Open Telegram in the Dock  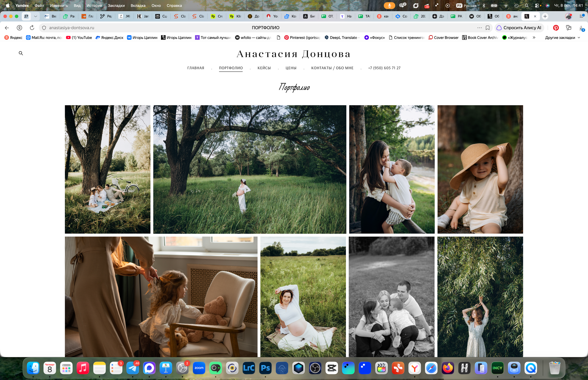pyautogui.click(x=133, y=368)
